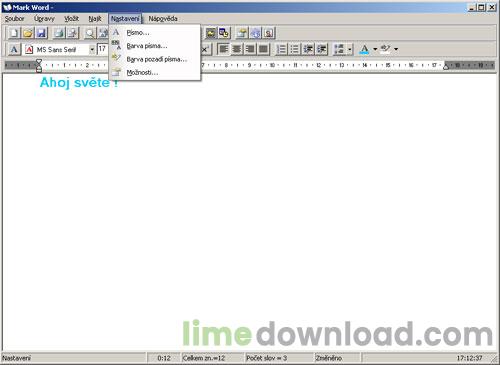Open the line spacing dropdown arrow
The height and width of the screenshot is (365, 500).
coord(350,49)
